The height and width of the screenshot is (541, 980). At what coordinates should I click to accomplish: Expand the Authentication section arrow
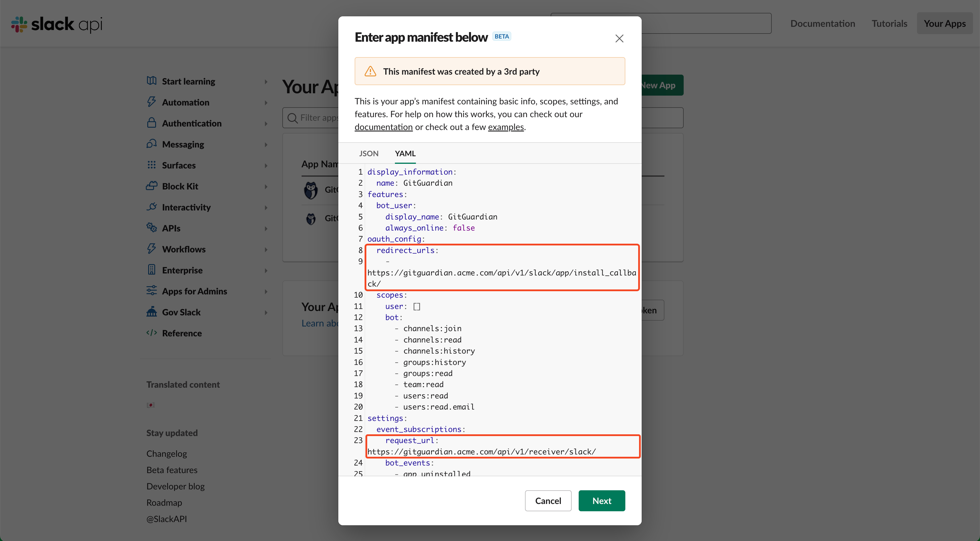[x=266, y=123]
